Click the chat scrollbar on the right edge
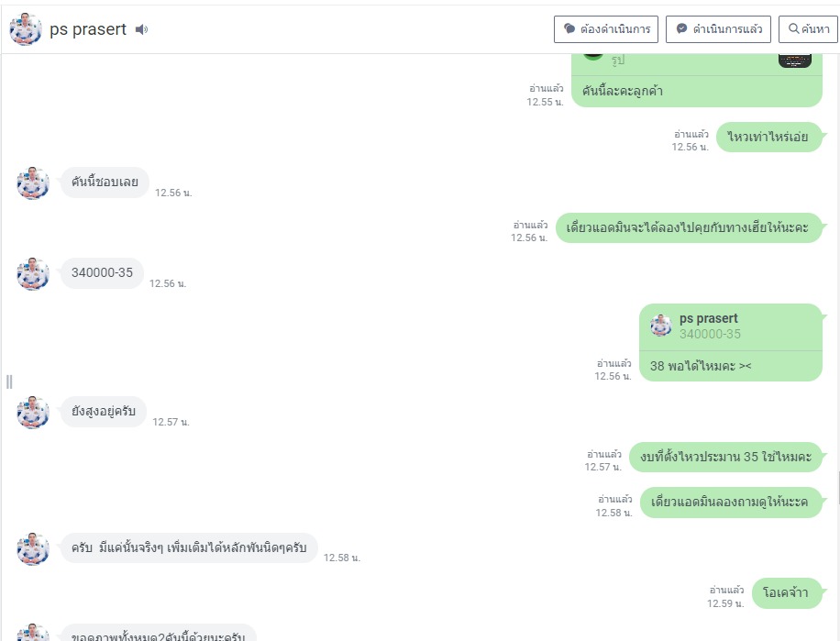This screenshot has width=840, height=641. [x=838, y=487]
